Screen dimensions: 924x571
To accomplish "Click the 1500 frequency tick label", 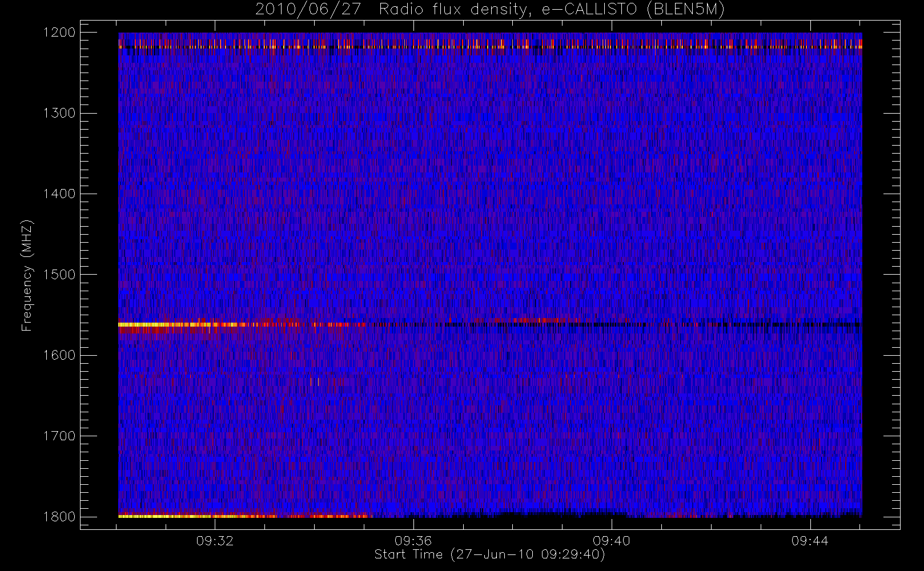I will click(x=59, y=275).
